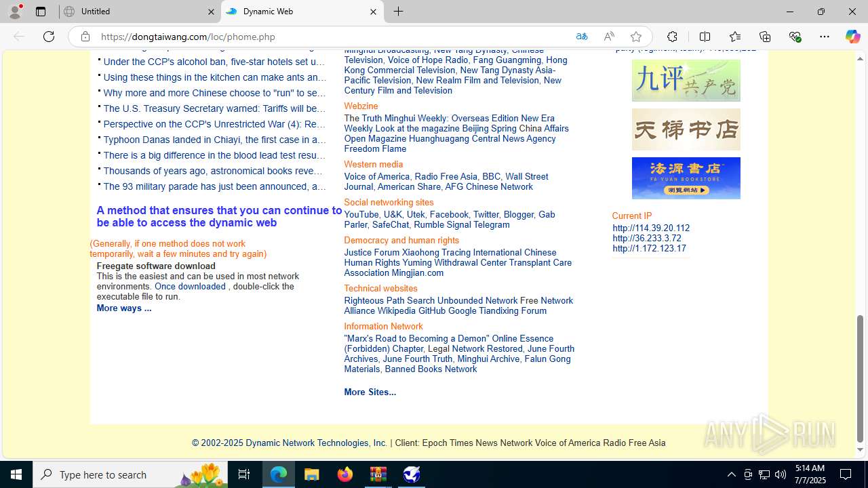Open the Extensions puzzle icon
868x488 pixels.
(x=672, y=37)
